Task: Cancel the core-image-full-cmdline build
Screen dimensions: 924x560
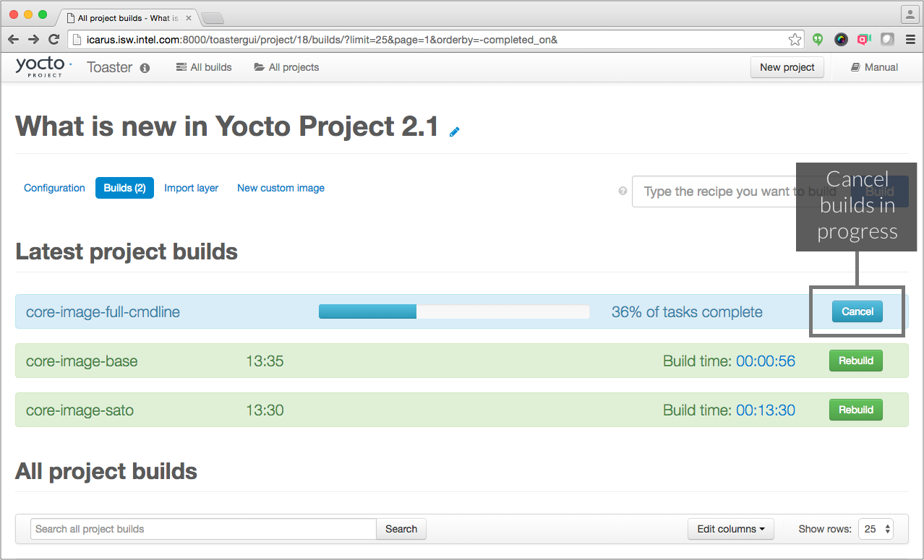Action: pyautogui.click(x=857, y=311)
